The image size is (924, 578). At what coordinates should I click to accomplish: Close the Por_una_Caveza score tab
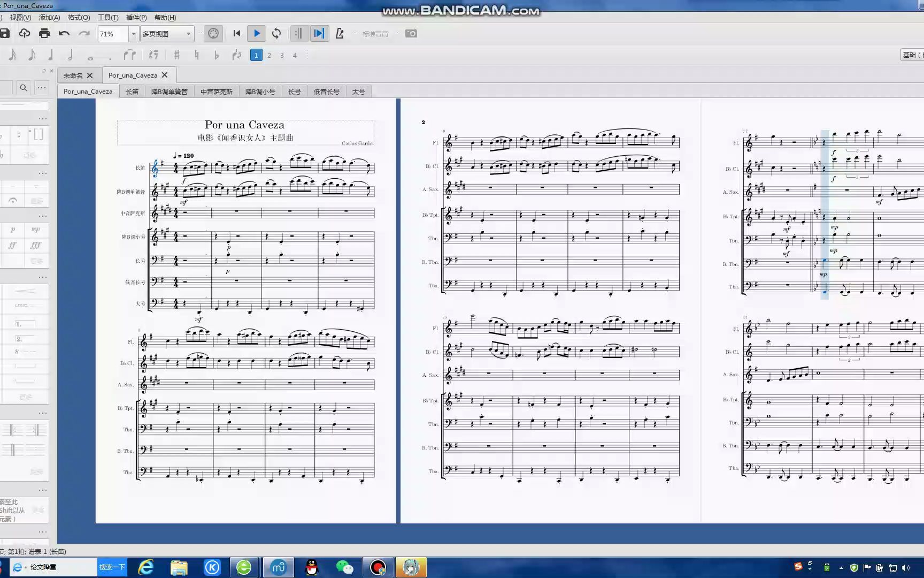coord(165,75)
